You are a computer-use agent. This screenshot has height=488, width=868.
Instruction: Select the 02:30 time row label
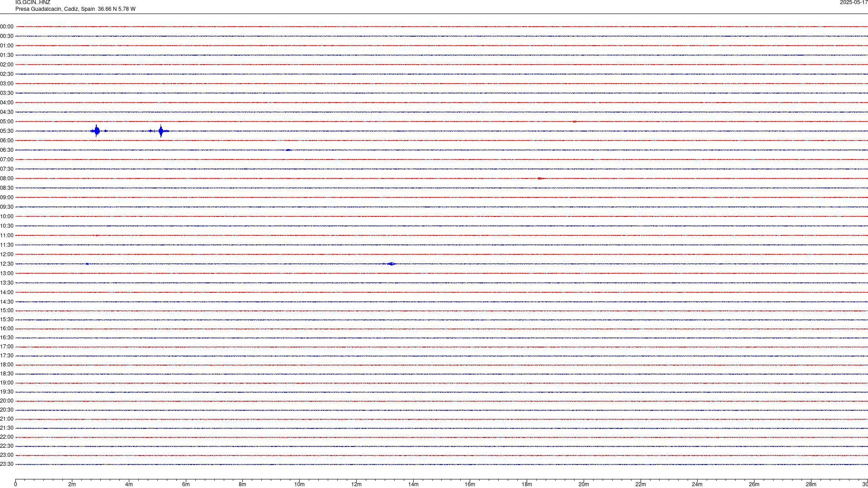7,74
